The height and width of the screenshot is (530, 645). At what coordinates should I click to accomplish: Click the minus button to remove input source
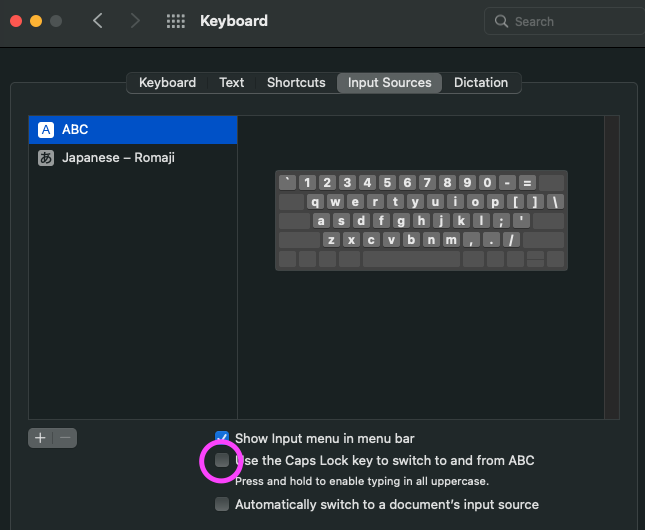point(64,438)
